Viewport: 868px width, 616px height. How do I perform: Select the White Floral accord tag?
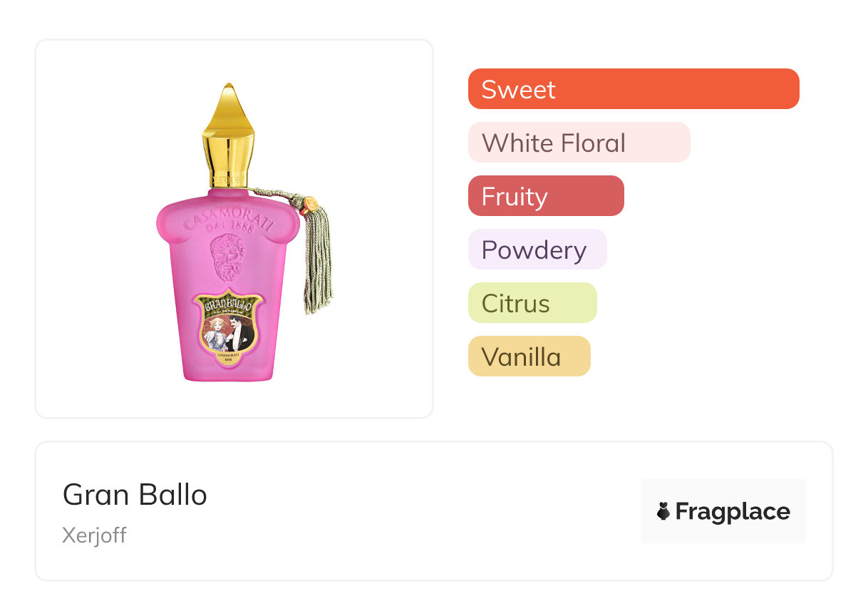(x=579, y=143)
